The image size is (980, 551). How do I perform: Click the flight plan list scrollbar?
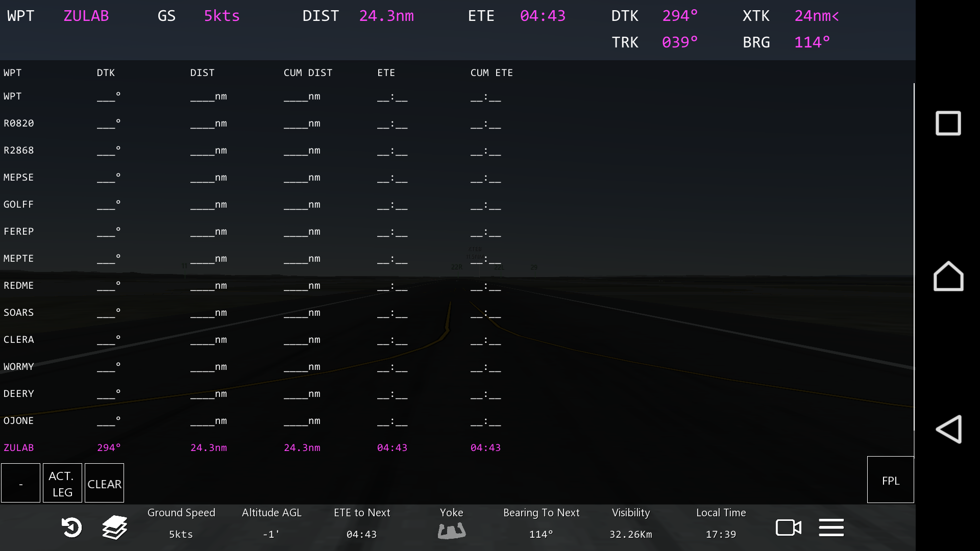coord(914,255)
